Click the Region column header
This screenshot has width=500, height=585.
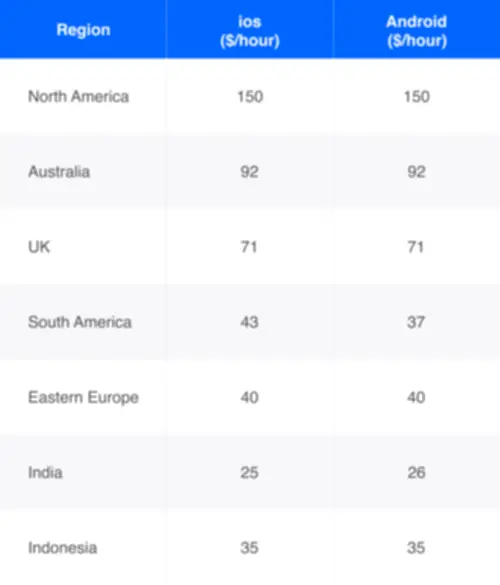click(x=83, y=30)
